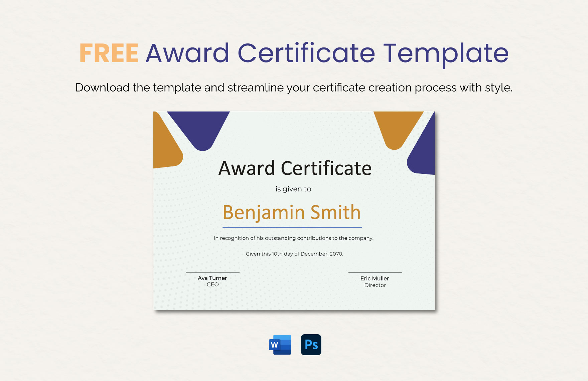
Task: Click the blue underline beneath Benjamin Smith
Action: pyautogui.click(x=294, y=226)
